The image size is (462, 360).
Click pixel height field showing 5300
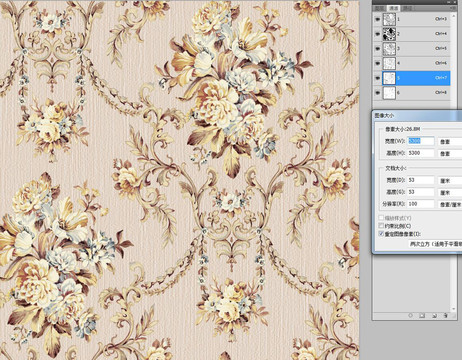pyautogui.click(x=421, y=153)
